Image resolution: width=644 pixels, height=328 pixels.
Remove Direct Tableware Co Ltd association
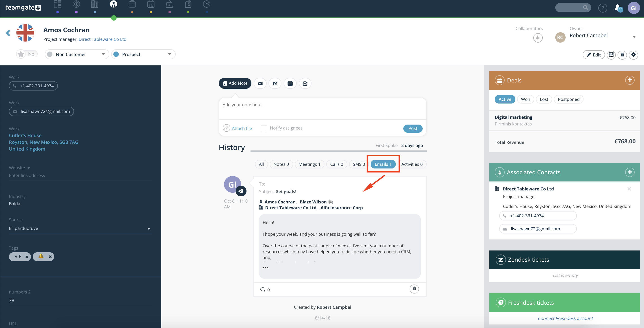629,189
